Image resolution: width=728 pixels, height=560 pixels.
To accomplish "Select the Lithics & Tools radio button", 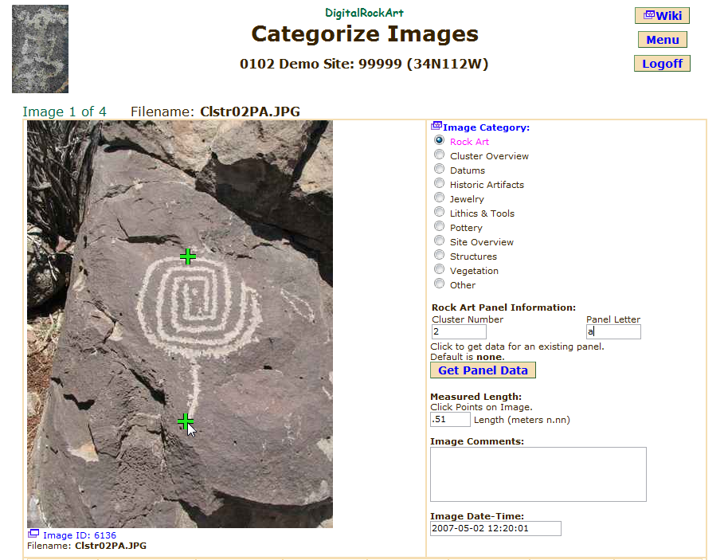I will coord(440,213).
